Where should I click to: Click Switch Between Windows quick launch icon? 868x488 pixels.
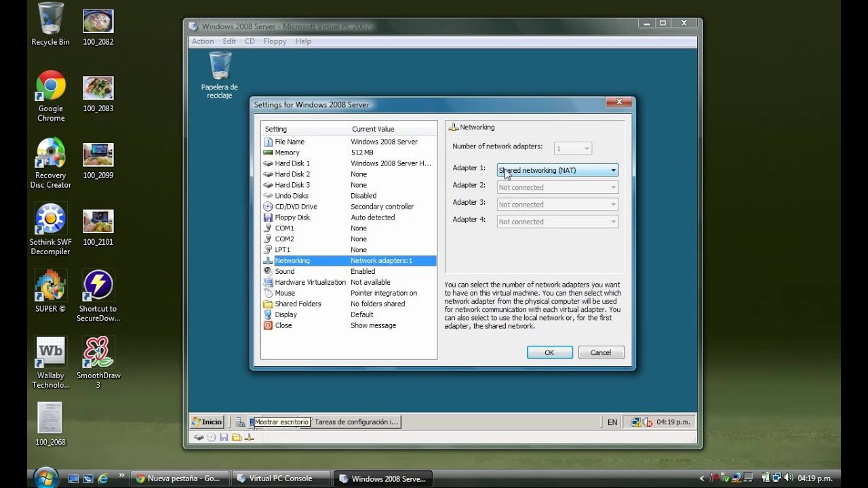pyautogui.click(x=88, y=479)
